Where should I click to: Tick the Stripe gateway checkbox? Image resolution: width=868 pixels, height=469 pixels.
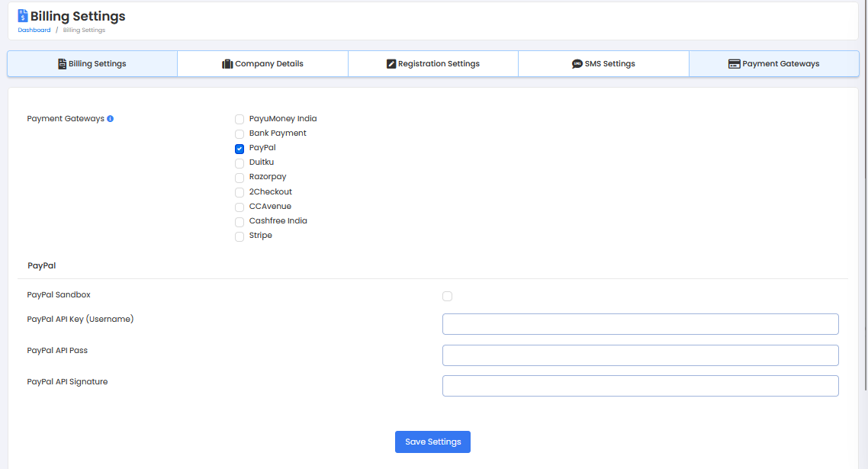click(240, 236)
